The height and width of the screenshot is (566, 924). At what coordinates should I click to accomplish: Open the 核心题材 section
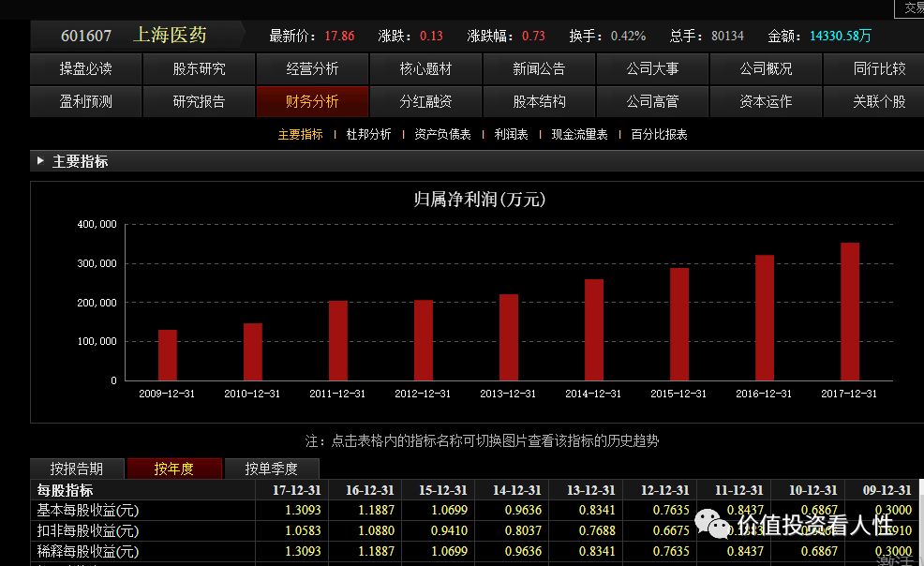[x=425, y=69]
